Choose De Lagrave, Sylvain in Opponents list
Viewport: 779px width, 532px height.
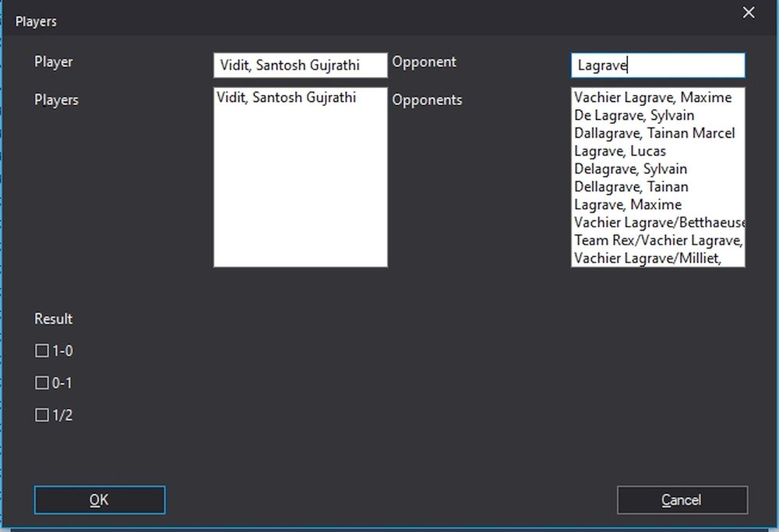(x=634, y=116)
